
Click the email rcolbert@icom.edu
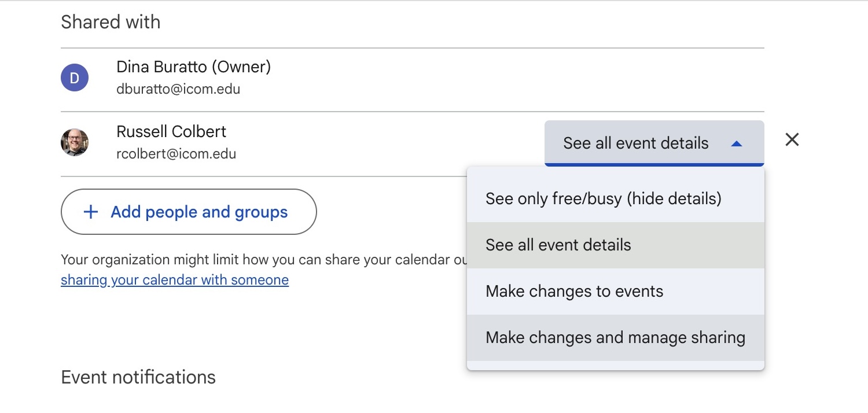tap(176, 153)
